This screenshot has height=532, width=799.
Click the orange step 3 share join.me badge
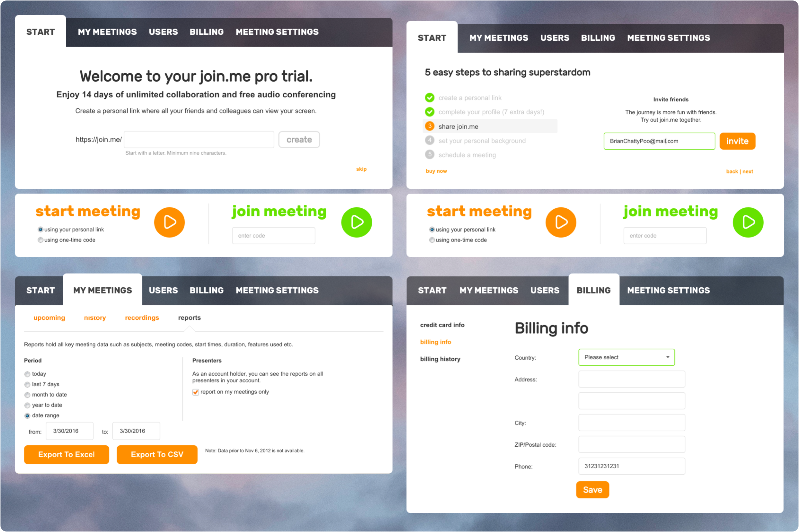[429, 126]
